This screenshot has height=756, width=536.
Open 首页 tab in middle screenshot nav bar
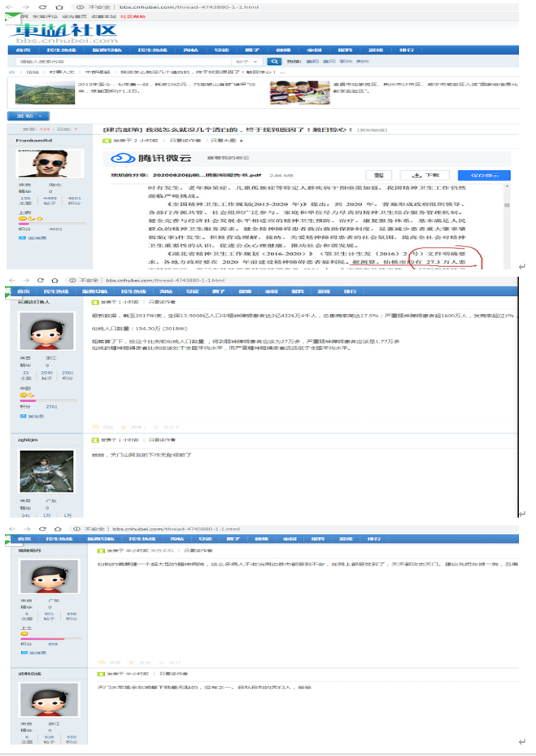[24, 291]
